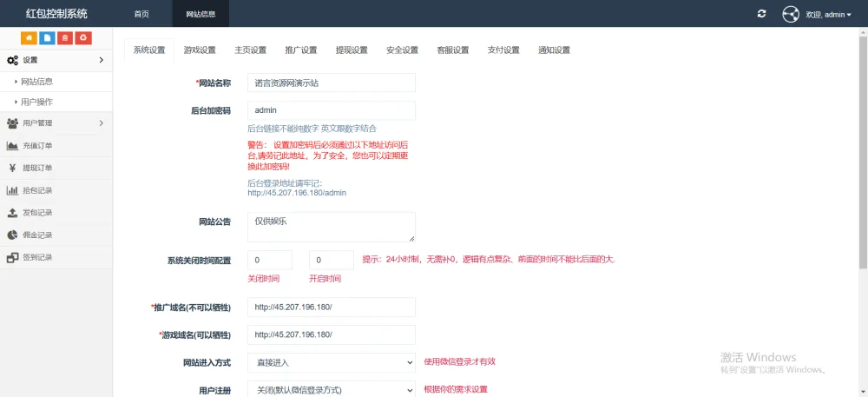Open 抢包记录 in the sidebar
Image resolution: width=868 pixels, height=397 pixels.
tap(56, 190)
